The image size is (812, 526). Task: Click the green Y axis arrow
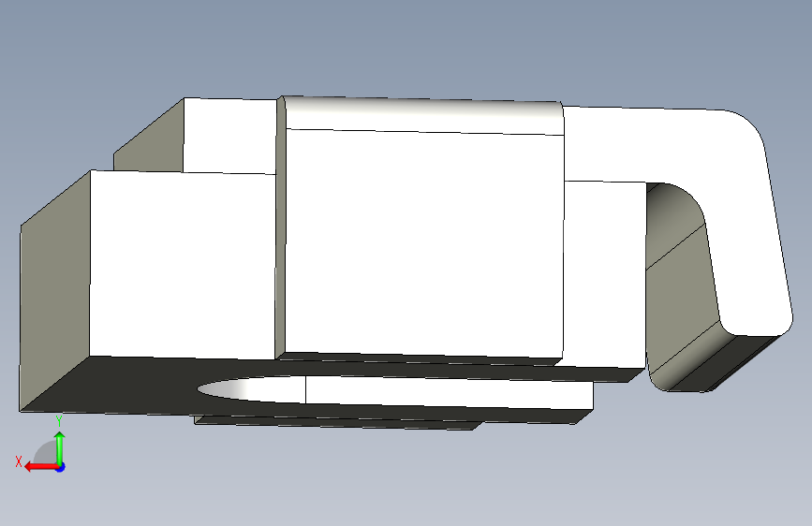pyautogui.click(x=60, y=447)
